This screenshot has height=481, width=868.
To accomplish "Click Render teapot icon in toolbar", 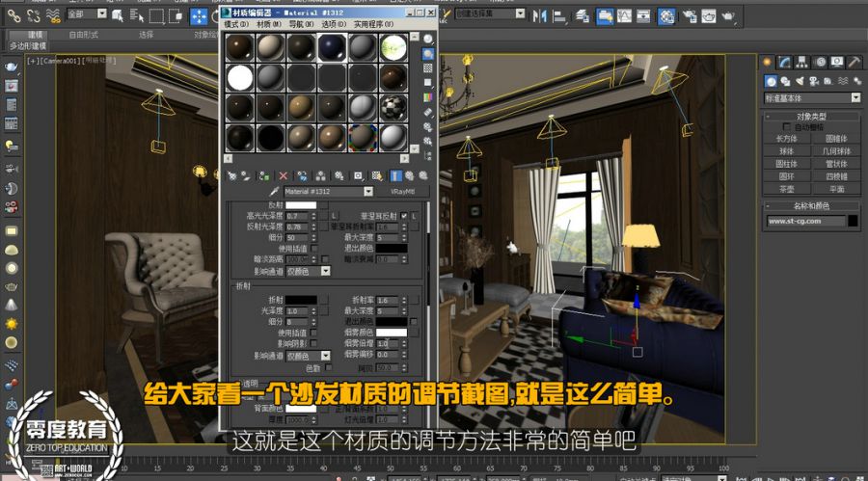I will (x=728, y=16).
